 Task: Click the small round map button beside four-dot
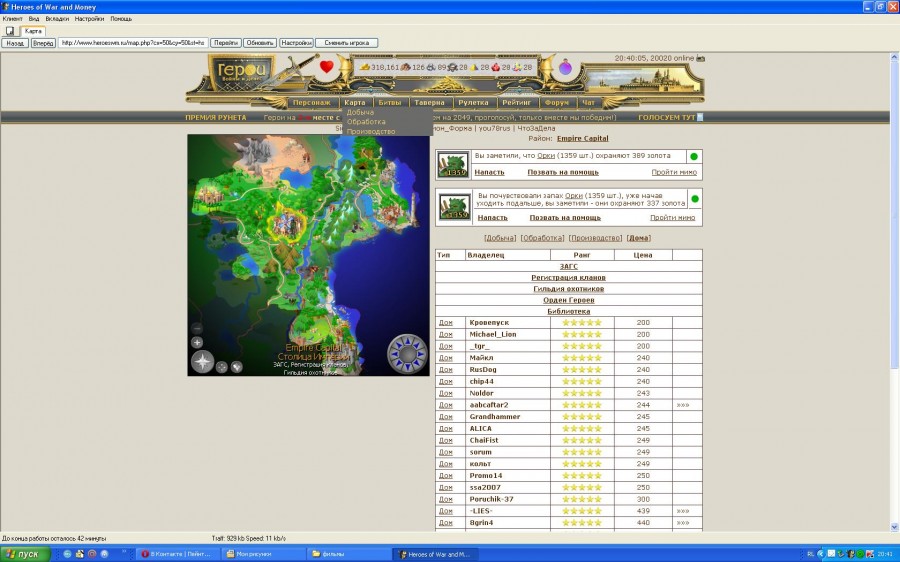tap(236, 367)
